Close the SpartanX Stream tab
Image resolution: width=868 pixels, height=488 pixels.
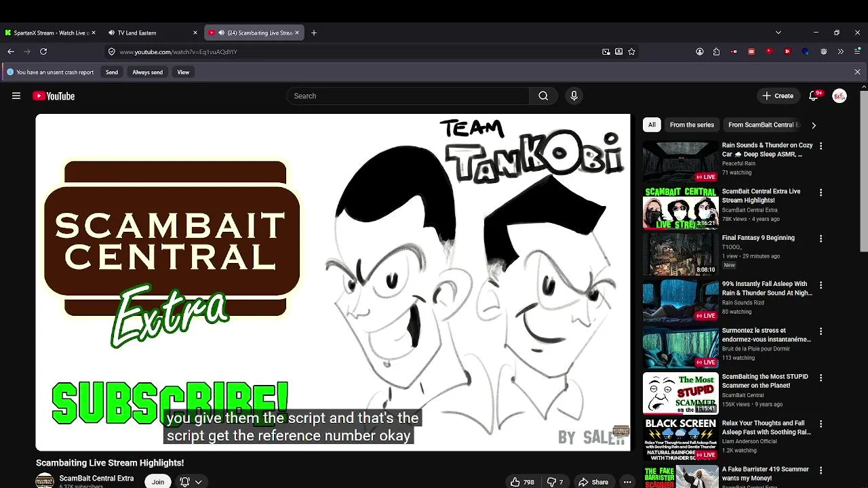pos(93,33)
